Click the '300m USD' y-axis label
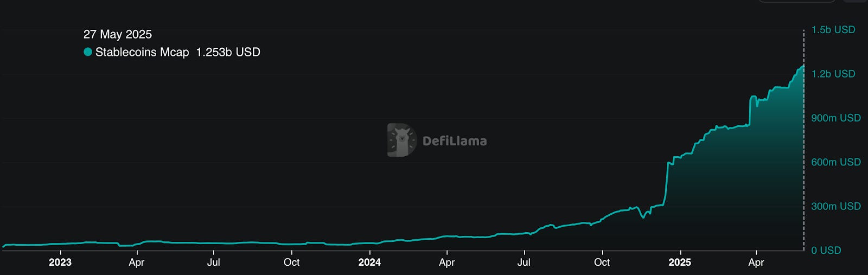The height and width of the screenshot is (275, 868). tap(836, 206)
